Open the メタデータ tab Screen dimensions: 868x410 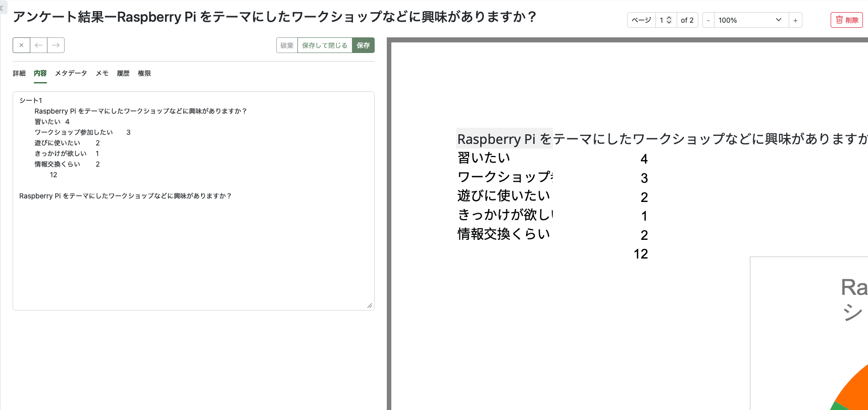point(71,73)
